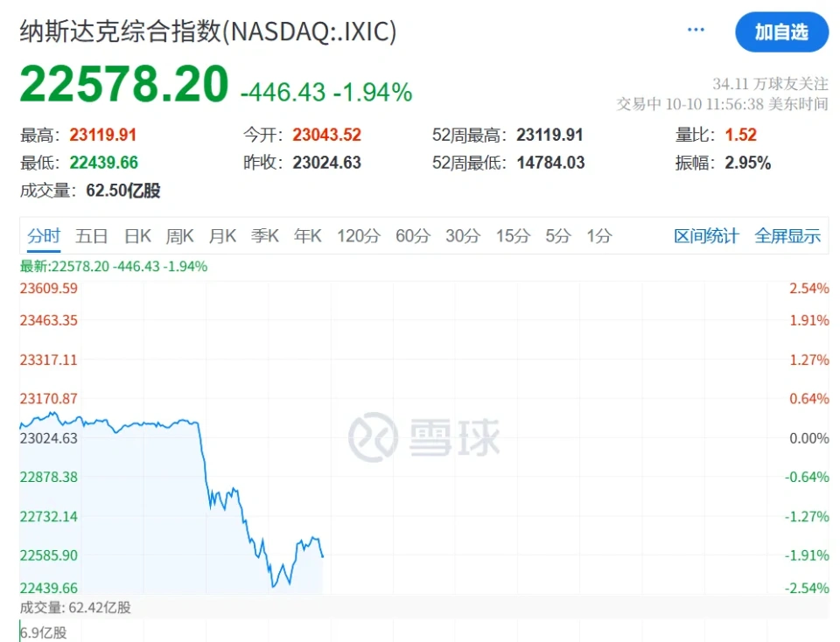Select the 分时 intraday chart tab

click(x=44, y=236)
